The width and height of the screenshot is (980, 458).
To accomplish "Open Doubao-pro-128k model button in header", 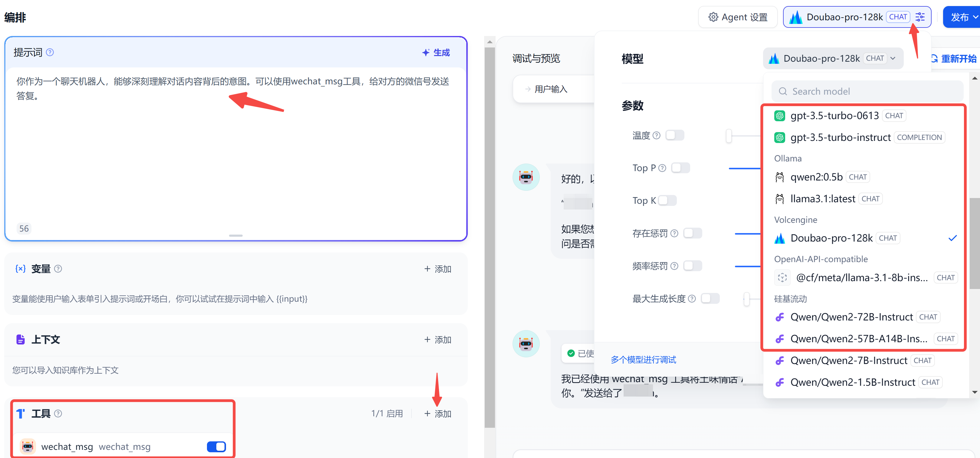I will 844,17.
